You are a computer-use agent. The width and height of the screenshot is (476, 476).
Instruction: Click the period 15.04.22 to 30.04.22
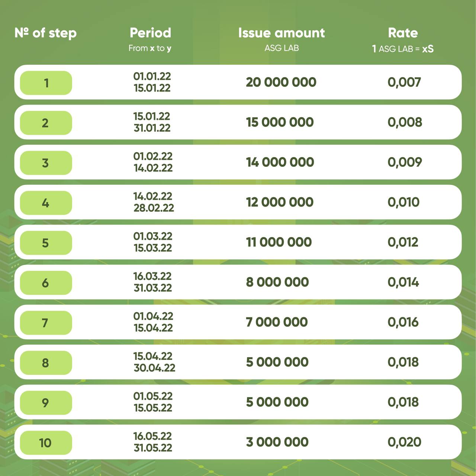154,362
